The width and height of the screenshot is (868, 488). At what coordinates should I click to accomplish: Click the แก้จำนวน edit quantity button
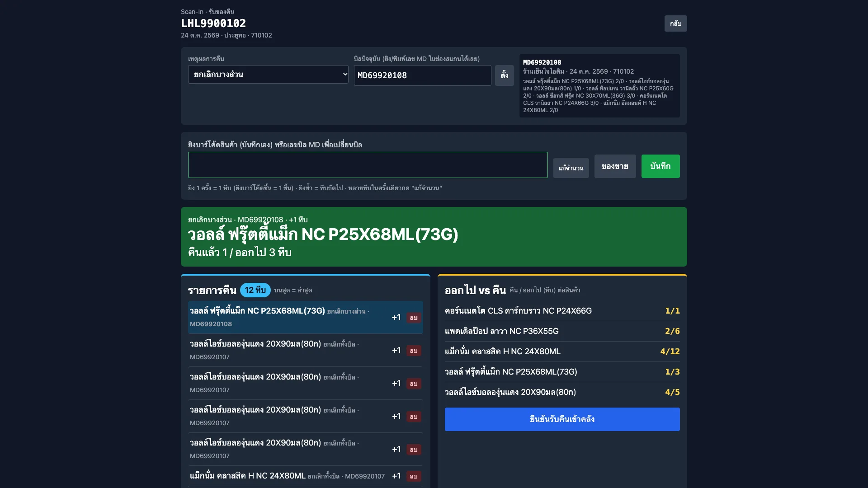[x=571, y=168]
